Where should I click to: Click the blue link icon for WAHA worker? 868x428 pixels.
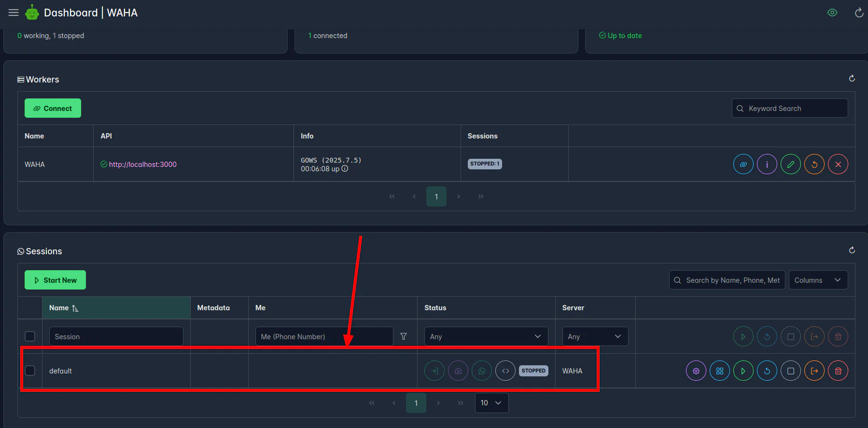point(743,164)
